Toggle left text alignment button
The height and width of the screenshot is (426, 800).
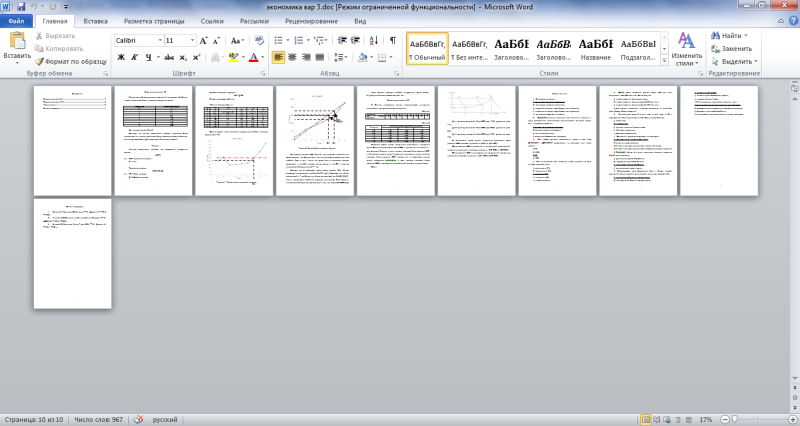pos(279,58)
